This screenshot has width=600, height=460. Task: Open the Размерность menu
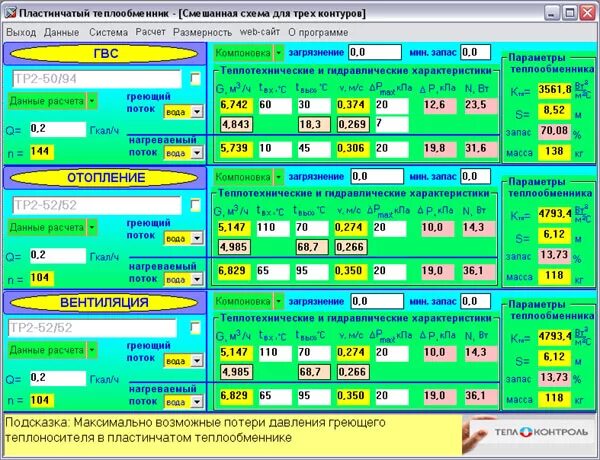click(x=202, y=32)
